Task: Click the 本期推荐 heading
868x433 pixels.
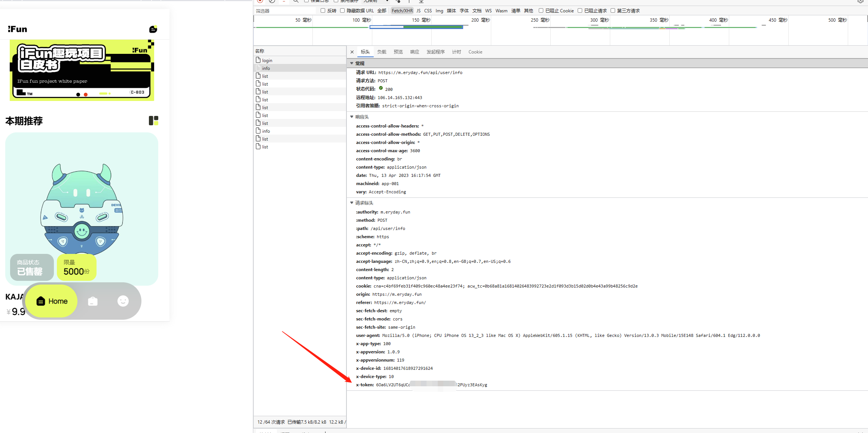Action: click(24, 121)
